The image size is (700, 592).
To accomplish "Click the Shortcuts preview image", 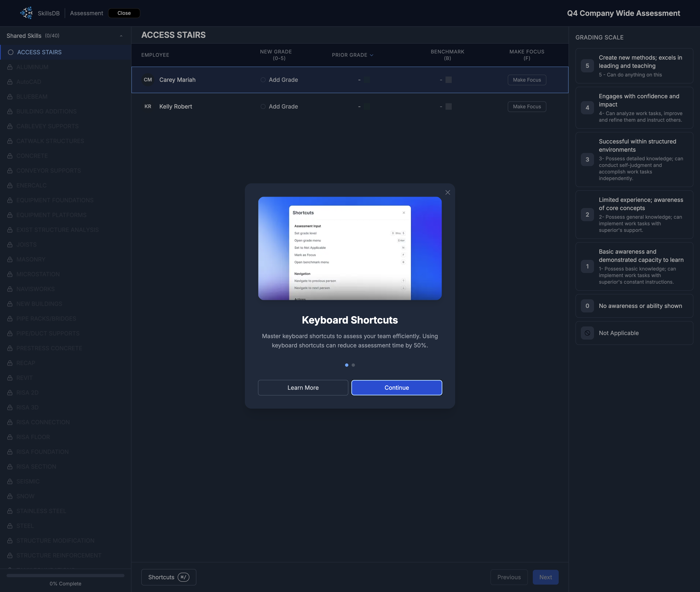I will pos(350,248).
